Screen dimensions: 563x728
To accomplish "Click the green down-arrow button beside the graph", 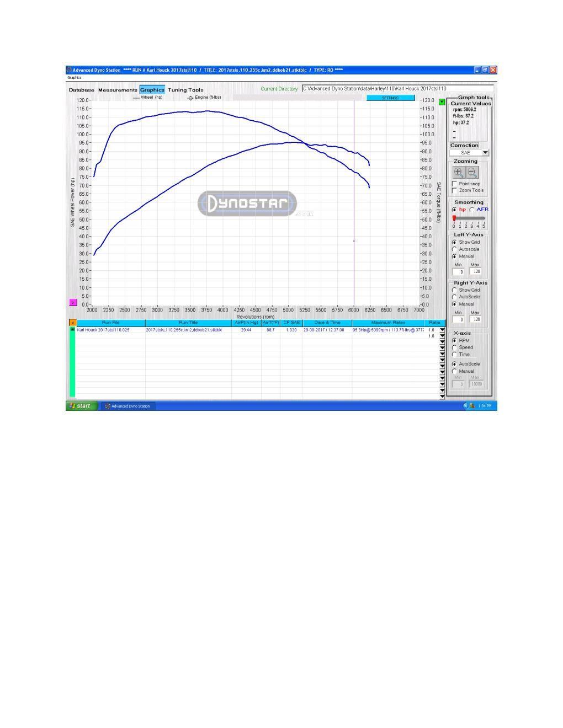I will (x=442, y=102).
